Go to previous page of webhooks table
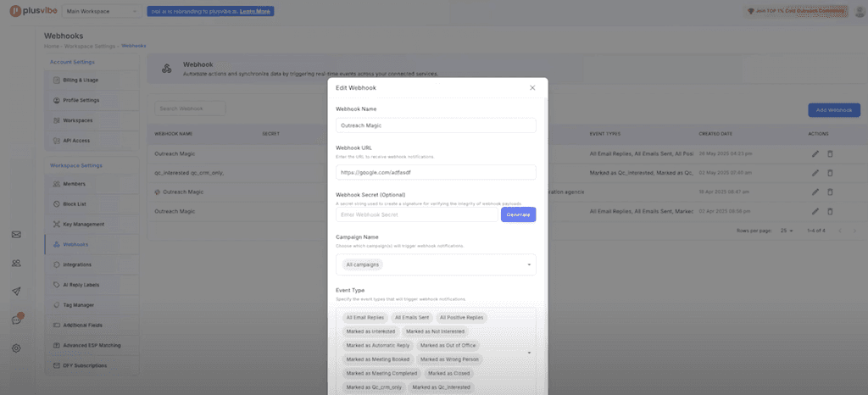Viewport: 868px width, 395px height. 840,231
